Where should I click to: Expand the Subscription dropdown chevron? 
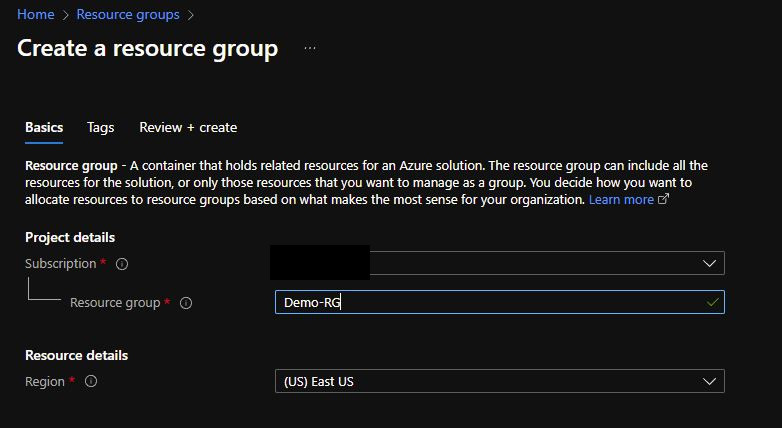tap(709, 263)
